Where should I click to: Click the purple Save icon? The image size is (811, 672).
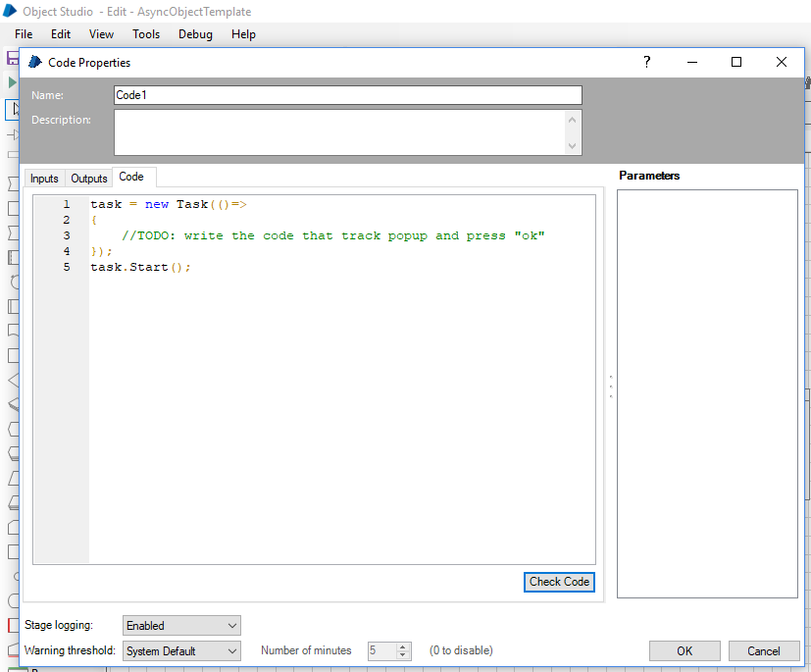13,59
